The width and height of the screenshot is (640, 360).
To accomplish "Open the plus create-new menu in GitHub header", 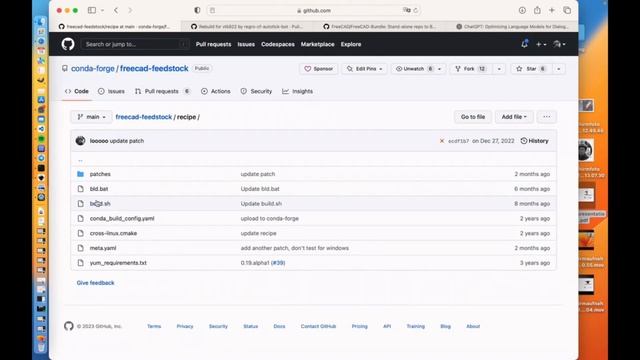I will [541, 44].
